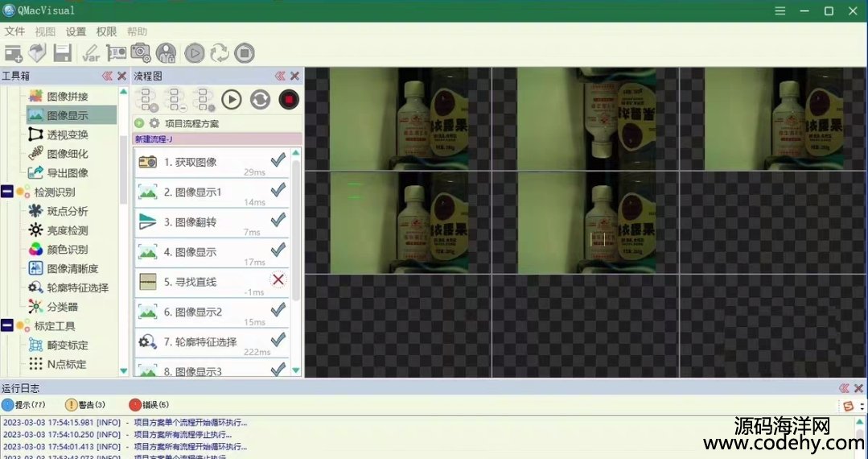Select flow step 5. 寻找直线
868x459 pixels.
pos(212,282)
